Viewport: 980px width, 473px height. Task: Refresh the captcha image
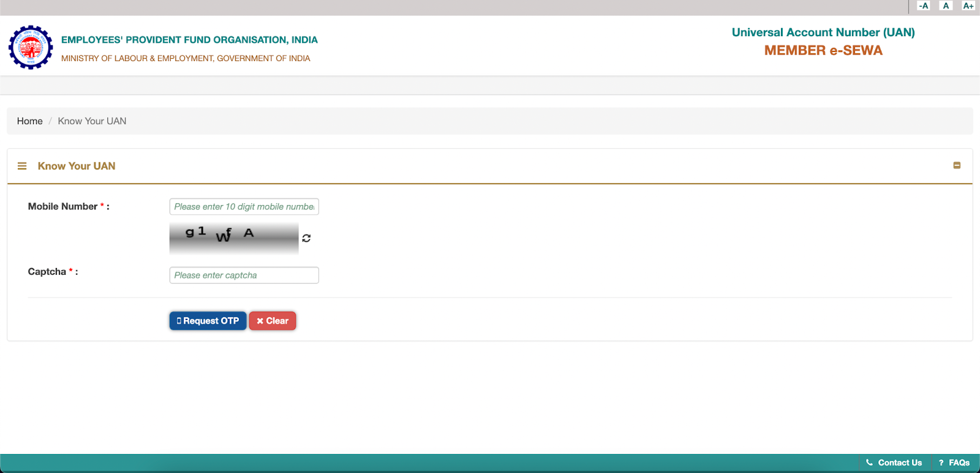(306, 238)
